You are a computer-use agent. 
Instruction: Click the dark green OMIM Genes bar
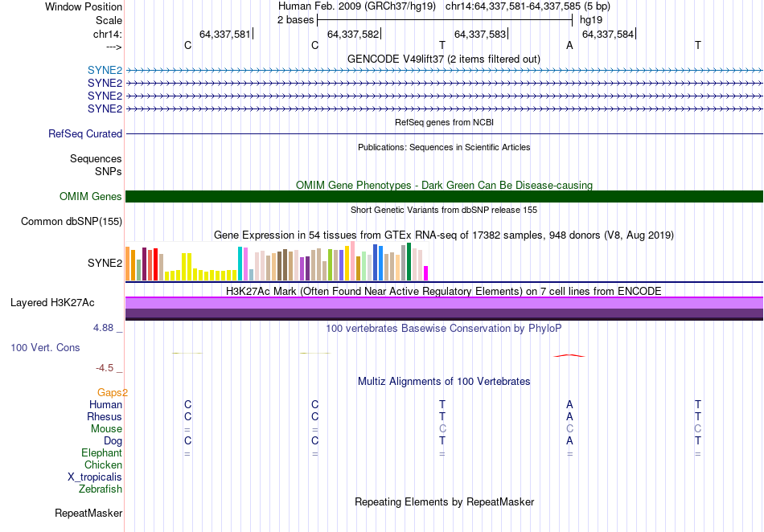444,197
